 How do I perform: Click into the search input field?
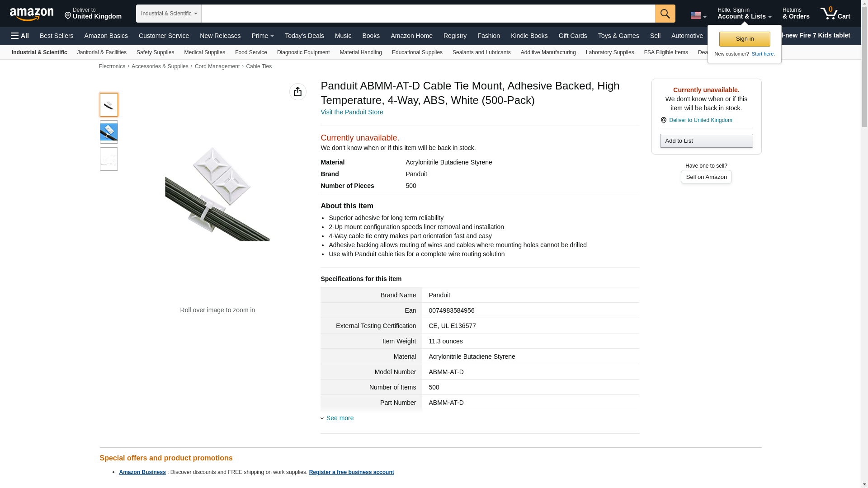[428, 14]
